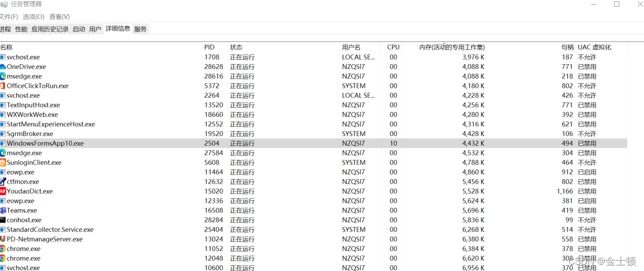The width and height of the screenshot is (644, 271).
Task: Click the CPU value 10
Action: [x=393, y=144]
